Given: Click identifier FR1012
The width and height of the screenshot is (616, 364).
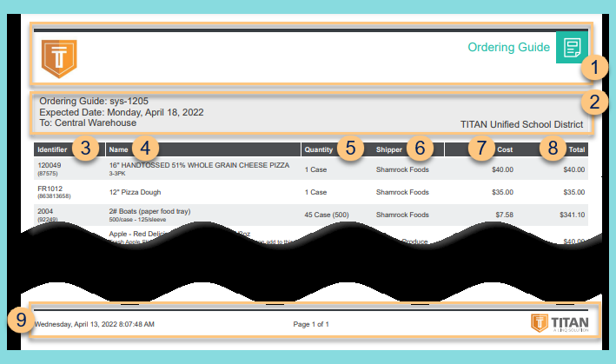Looking at the screenshot, I should click(50, 189).
